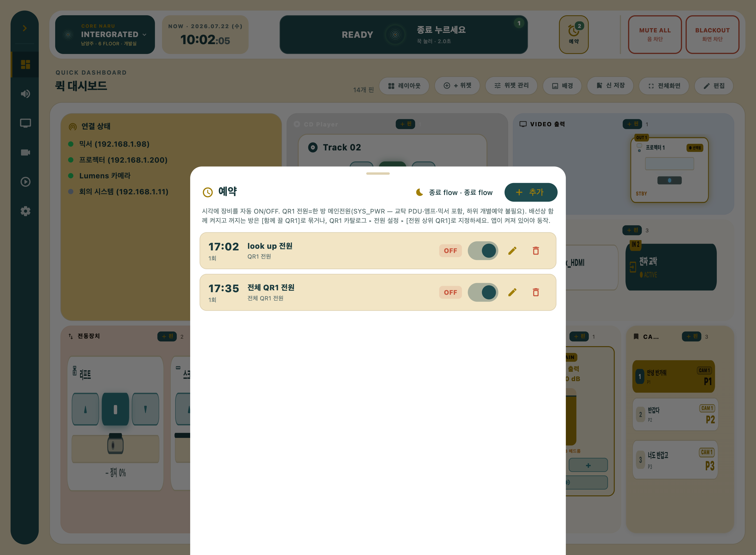
Task: Click the 리프트 up arrow button
Action: 85,409
